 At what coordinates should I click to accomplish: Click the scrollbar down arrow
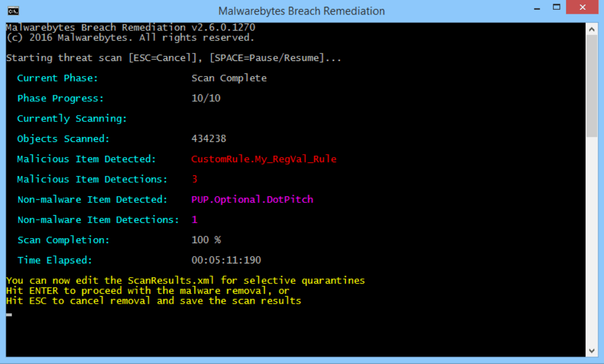pos(592,351)
